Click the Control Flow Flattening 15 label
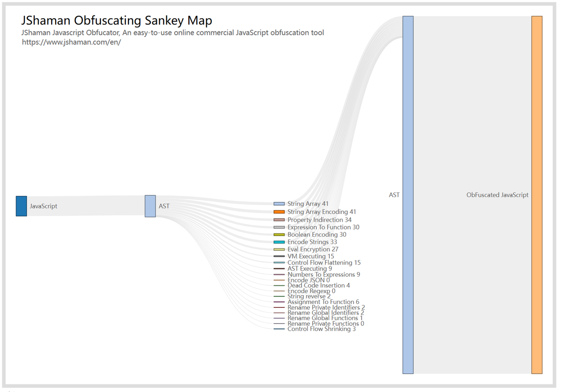This screenshot has width=565, height=392. pos(324,263)
